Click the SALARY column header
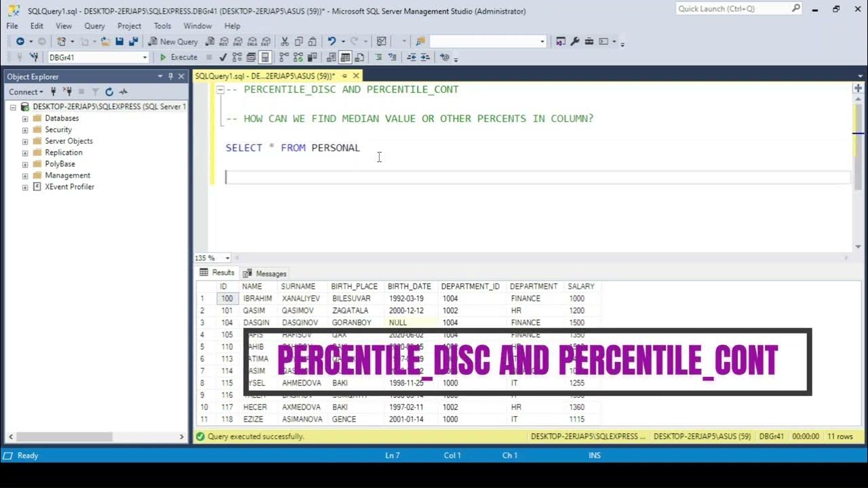 [x=581, y=287]
